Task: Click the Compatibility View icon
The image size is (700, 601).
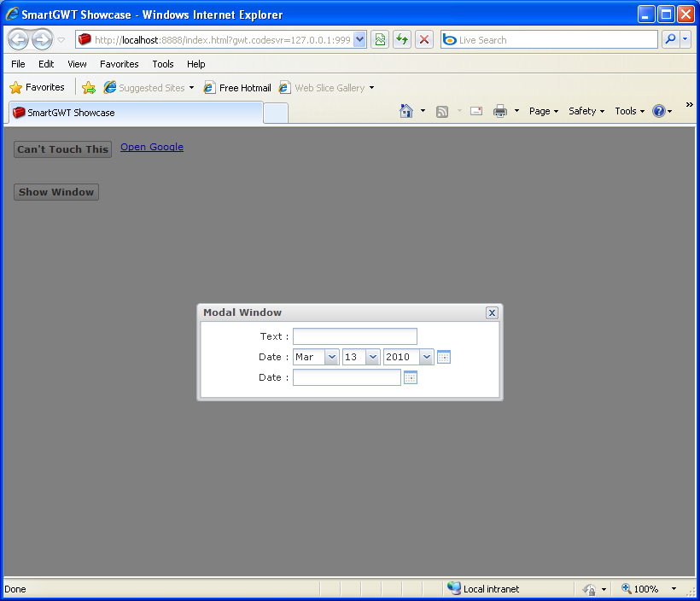Action: coord(380,40)
